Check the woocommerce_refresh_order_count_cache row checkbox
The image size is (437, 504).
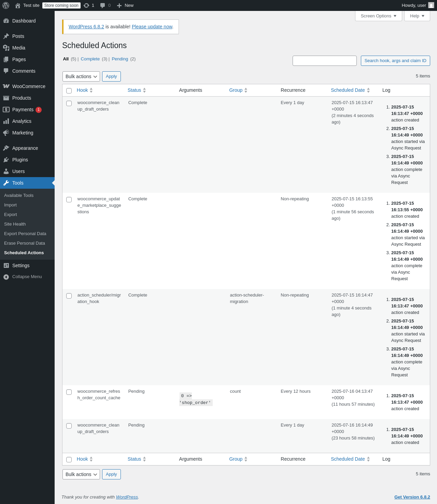69,392
